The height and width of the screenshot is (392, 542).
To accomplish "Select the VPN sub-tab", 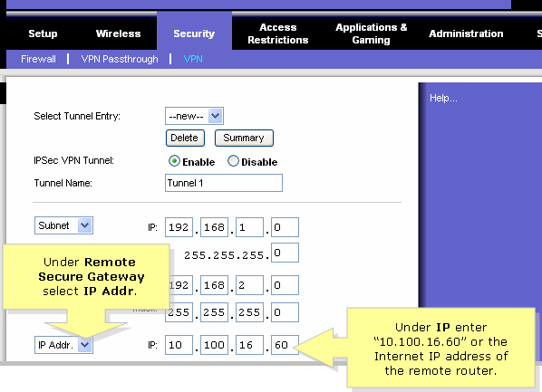I will (193, 59).
